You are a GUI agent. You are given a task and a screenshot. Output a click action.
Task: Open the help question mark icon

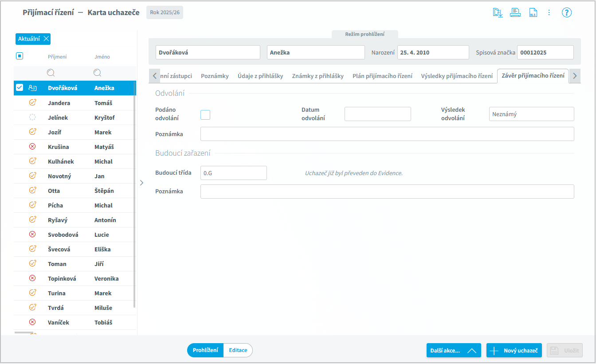tap(566, 12)
